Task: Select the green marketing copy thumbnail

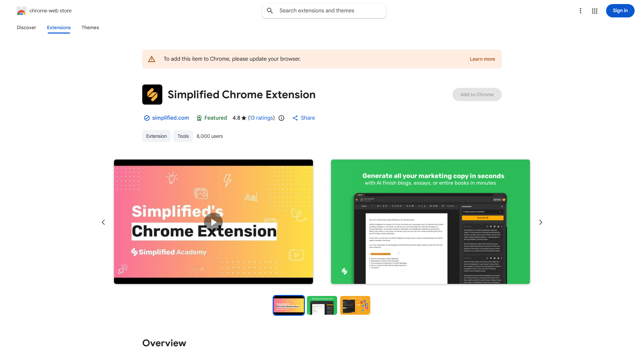Action: (x=322, y=305)
